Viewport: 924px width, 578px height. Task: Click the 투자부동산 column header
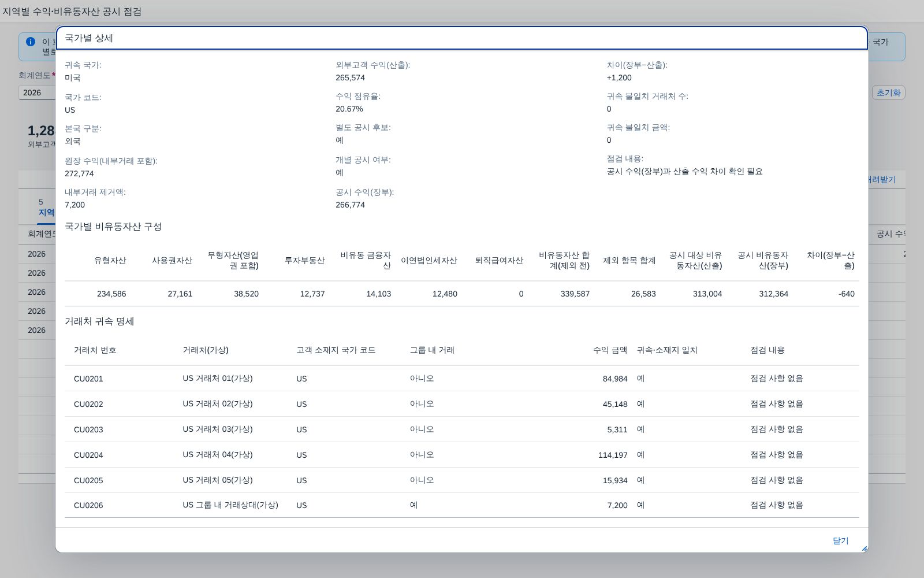pos(304,261)
